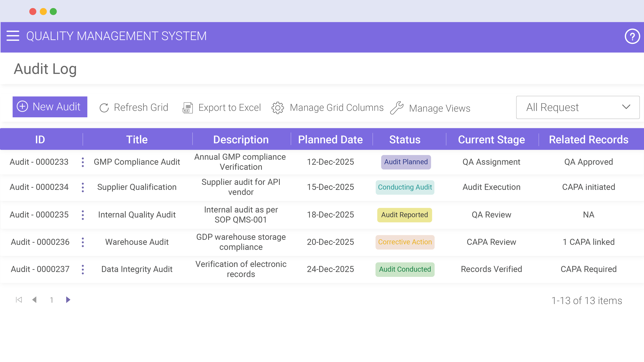Select the CAPA initiated related record
644x362 pixels.
click(x=588, y=187)
